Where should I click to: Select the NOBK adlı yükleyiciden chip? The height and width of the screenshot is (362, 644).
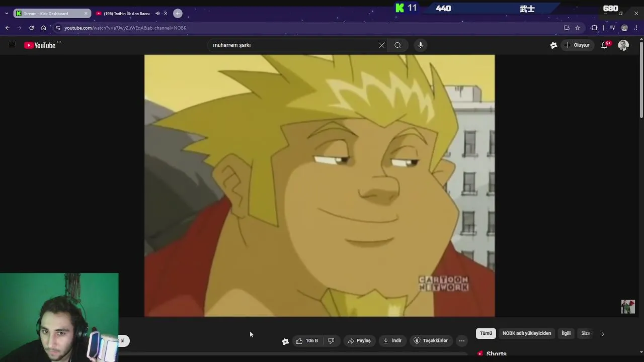[526, 333]
